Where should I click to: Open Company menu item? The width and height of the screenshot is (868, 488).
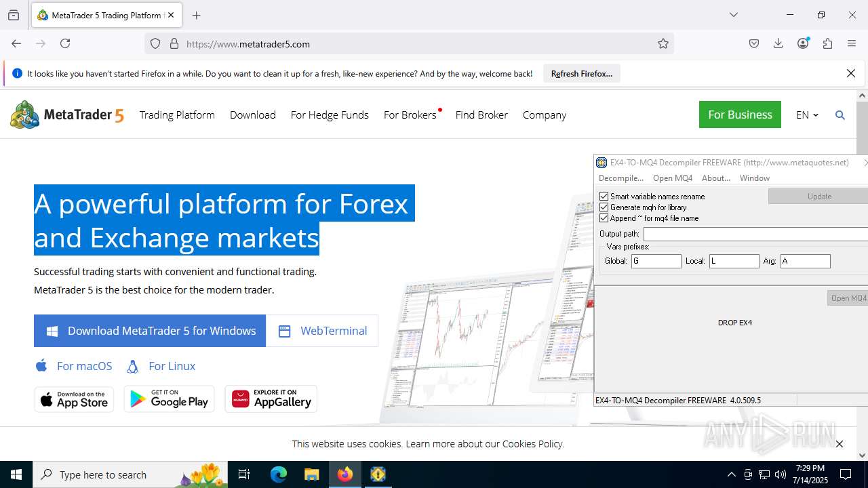(545, 115)
